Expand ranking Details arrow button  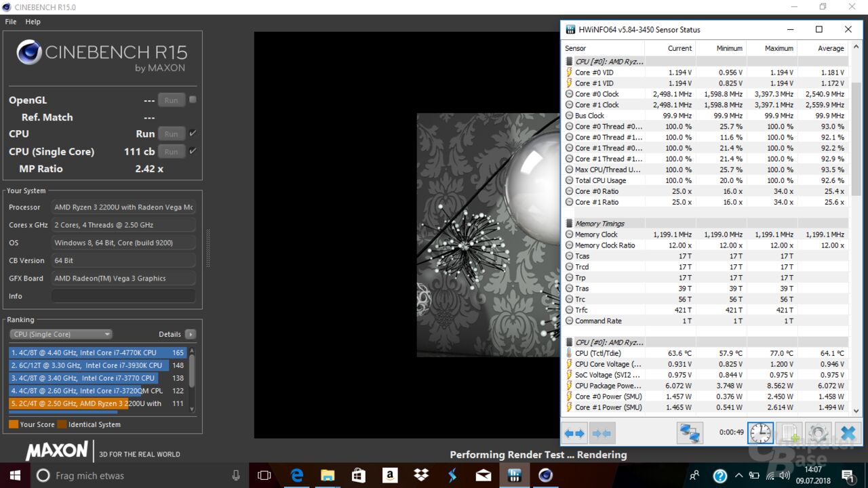[x=191, y=334]
